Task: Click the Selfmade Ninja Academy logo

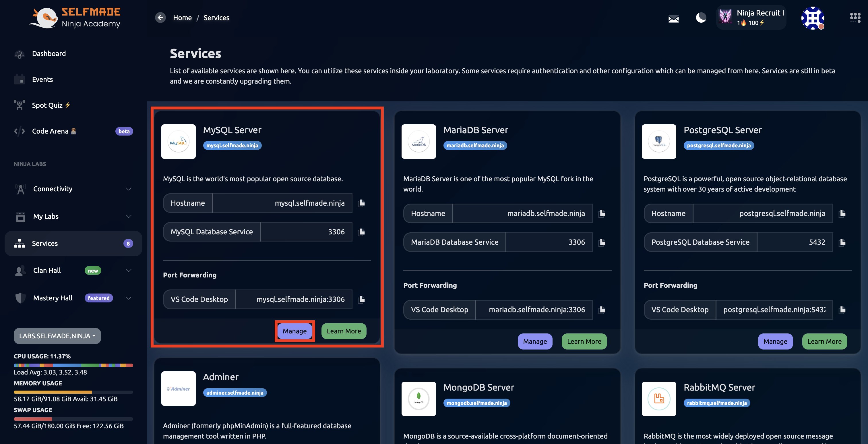Action: click(75, 18)
